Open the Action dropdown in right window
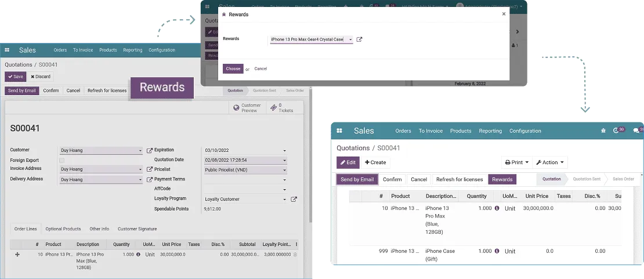Image resolution: width=644 pixels, height=279 pixels. 550,162
